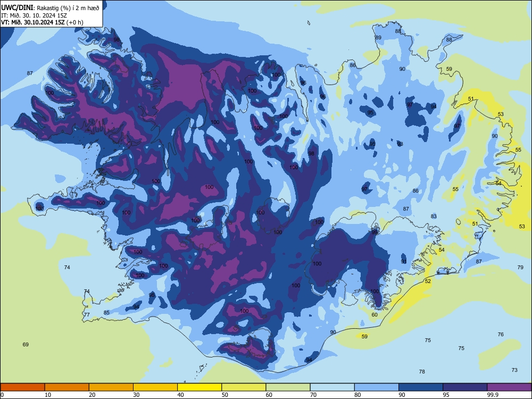Click the 'Rakastig (%) í 2 m hæð' label
Image resolution: width=532 pixels, height=399 pixels.
tap(68, 8)
